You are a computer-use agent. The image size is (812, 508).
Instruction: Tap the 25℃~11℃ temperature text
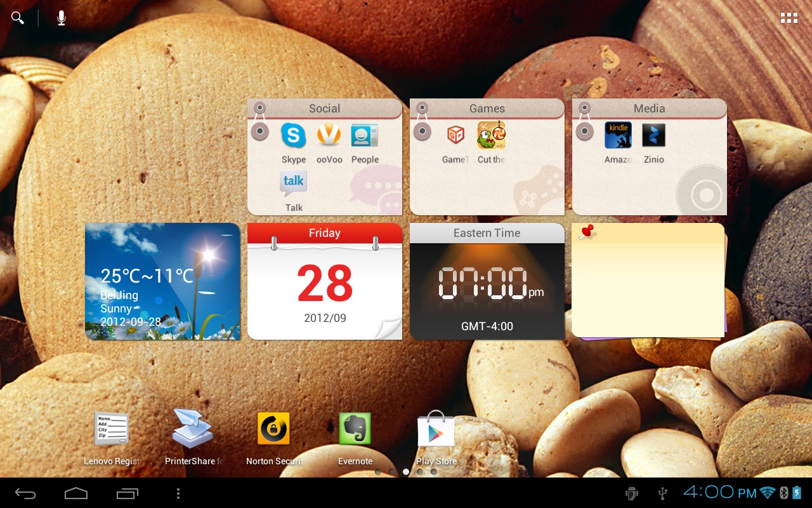[x=147, y=276]
